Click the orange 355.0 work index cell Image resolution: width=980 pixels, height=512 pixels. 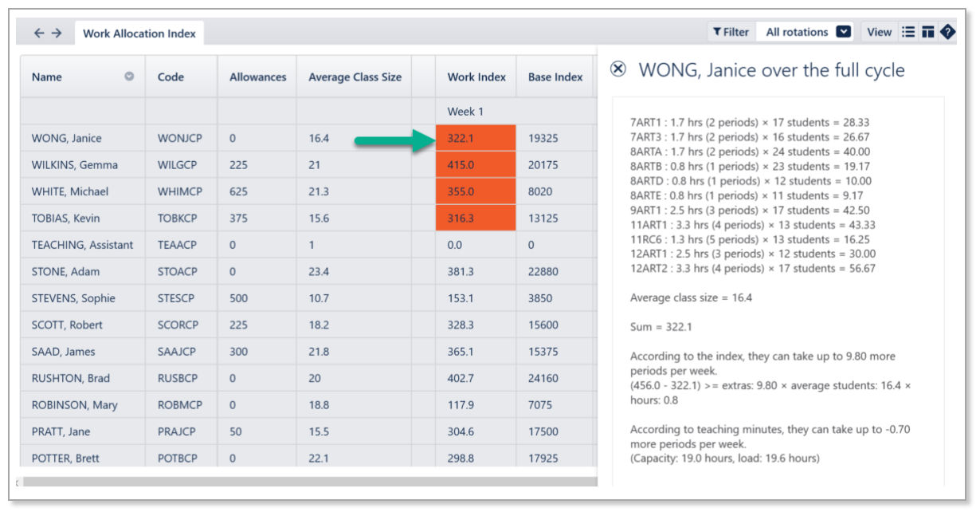pos(476,191)
